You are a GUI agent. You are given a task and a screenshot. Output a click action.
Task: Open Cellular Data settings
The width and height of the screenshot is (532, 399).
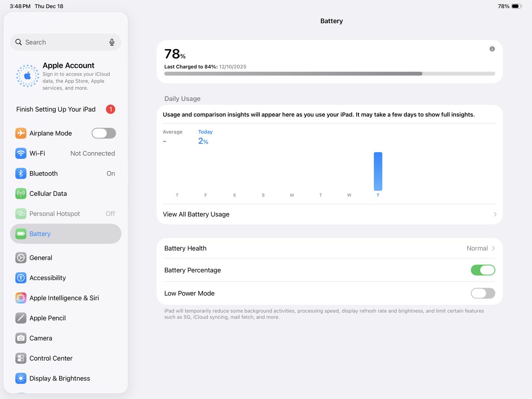coord(66,194)
